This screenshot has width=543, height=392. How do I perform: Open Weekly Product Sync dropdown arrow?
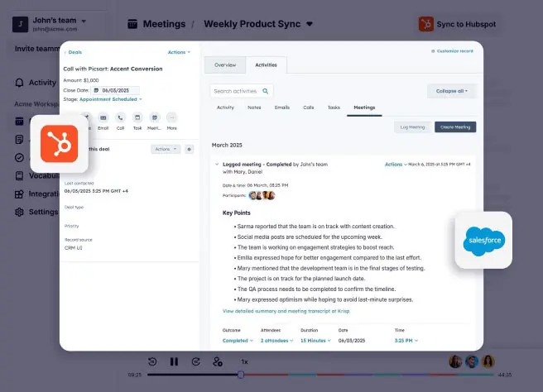[x=310, y=24]
